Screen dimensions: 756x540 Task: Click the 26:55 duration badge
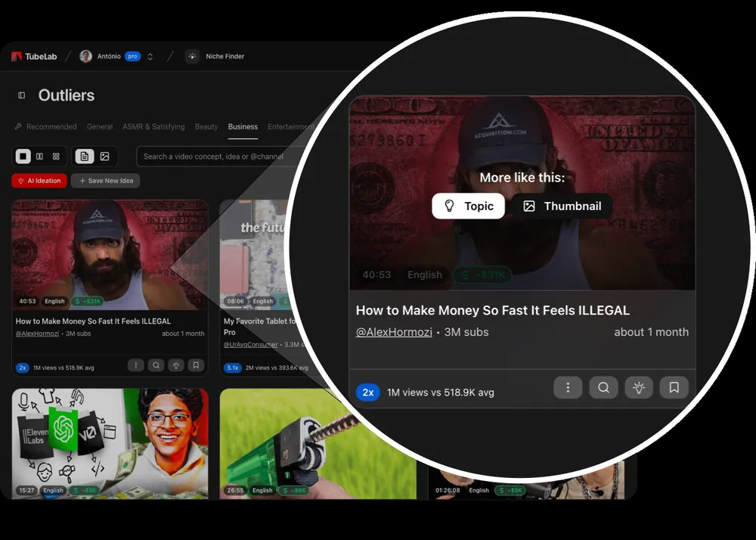pyautogui.click(x=235, y=490)
